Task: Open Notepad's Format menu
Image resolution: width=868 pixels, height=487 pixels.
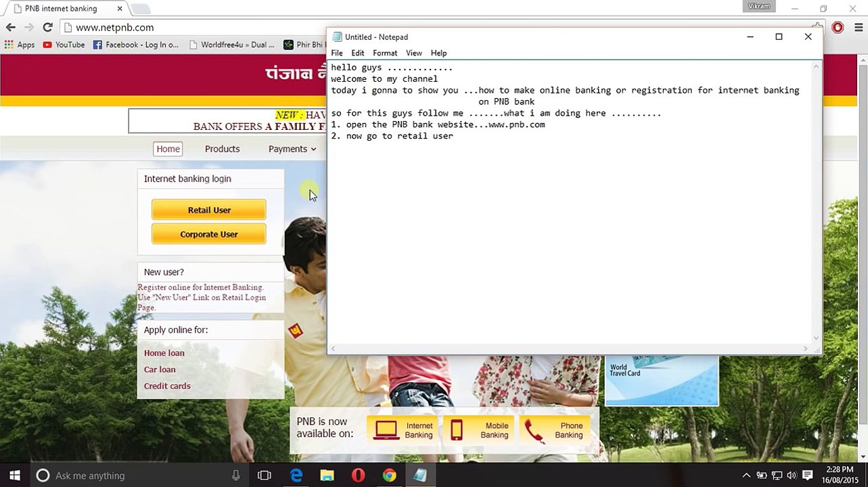Action: coord(384,53)
